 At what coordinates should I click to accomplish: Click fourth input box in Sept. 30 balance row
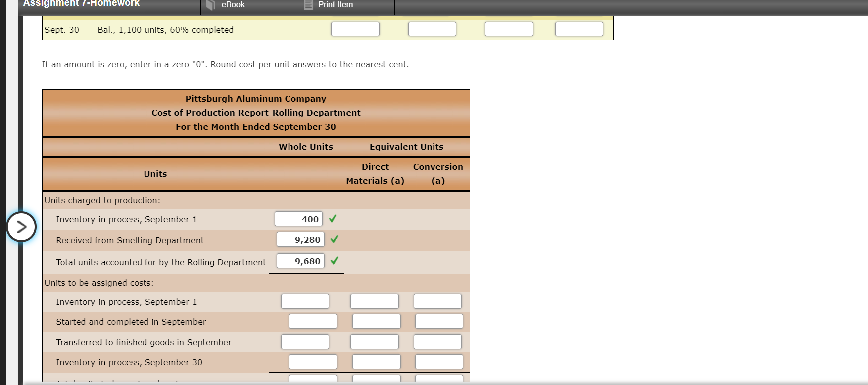click(x=579, y=29)
